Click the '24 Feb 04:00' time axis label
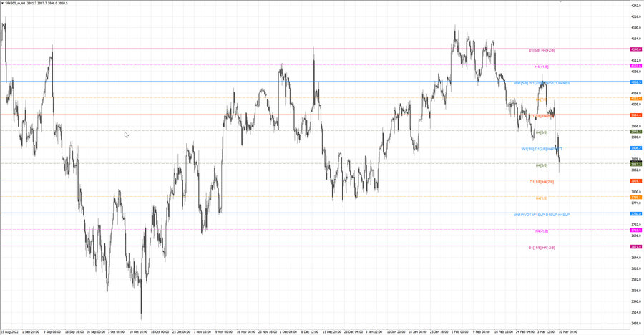 click(x=525, y=331)
